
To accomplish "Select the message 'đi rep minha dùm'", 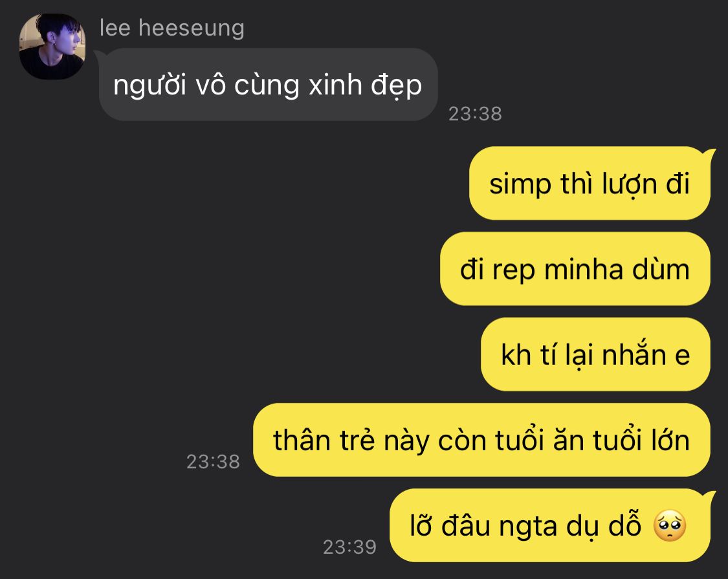I will 575,269.
